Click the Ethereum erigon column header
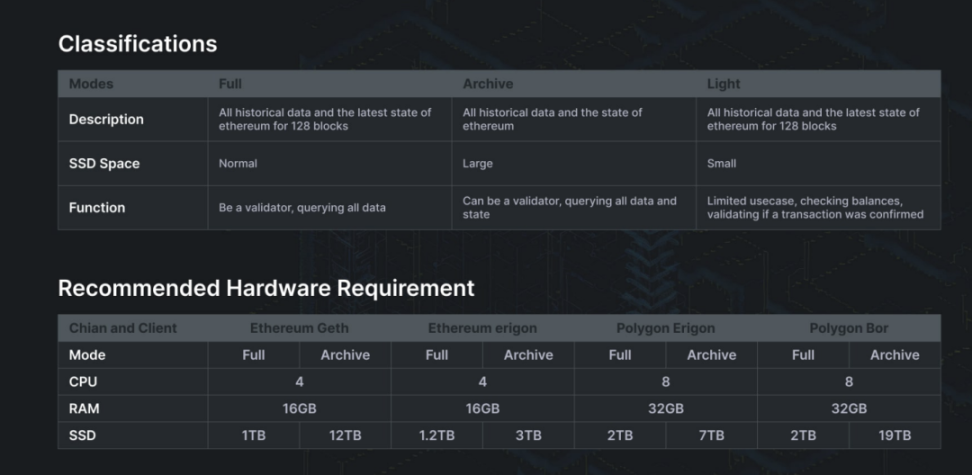972x475 pixels. (x=482, y=328)
